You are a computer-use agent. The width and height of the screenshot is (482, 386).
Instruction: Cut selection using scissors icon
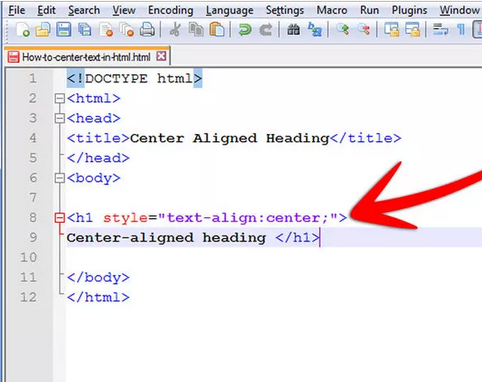tap(175, 30)
